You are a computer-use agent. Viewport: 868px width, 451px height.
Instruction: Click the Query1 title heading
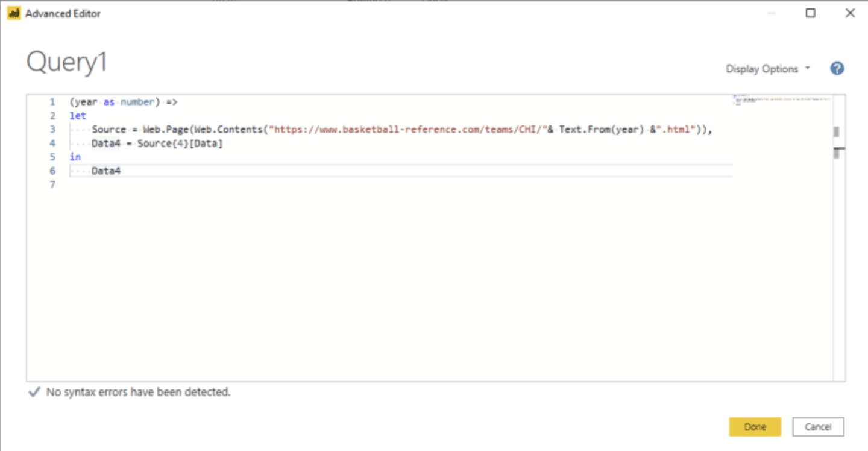pyautogui.click(x=66, y=62)
